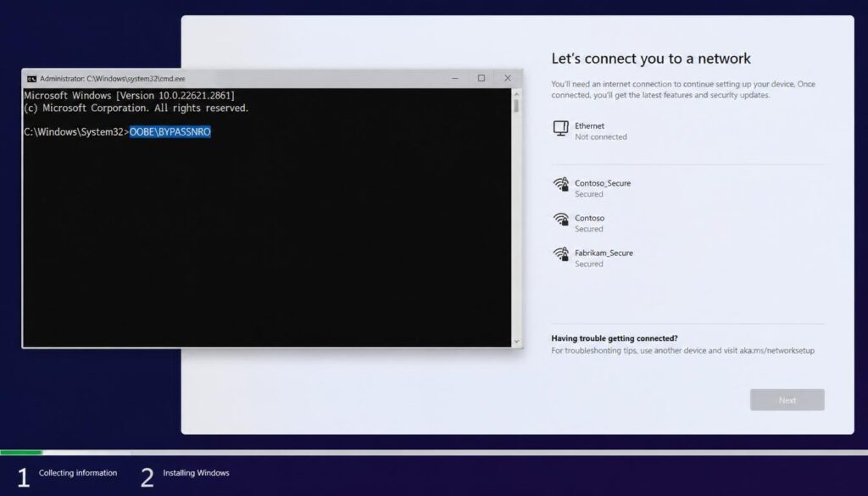868x496 pixels.
Task: Click the Microsoft Corporation copyright line
Action: [136, 108]
